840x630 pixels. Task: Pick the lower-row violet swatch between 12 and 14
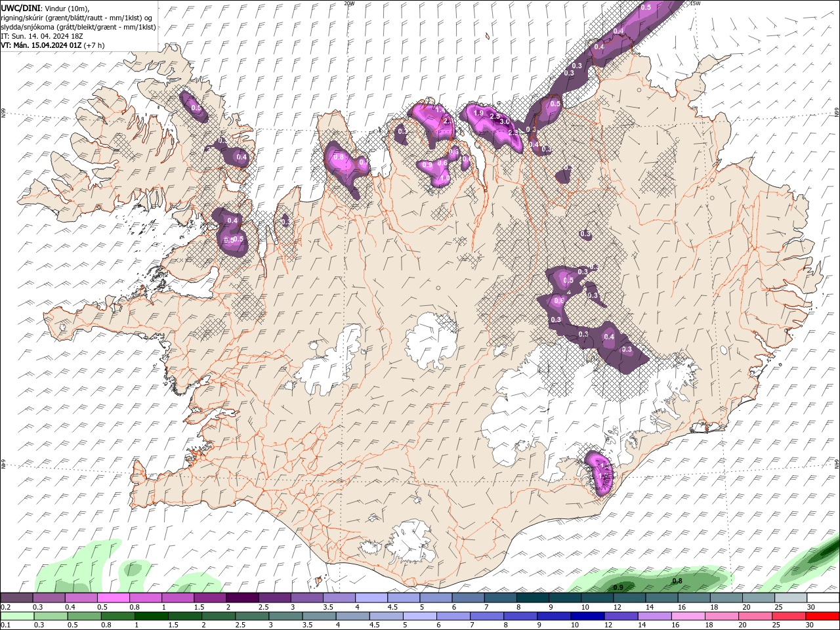click(621, 616)
